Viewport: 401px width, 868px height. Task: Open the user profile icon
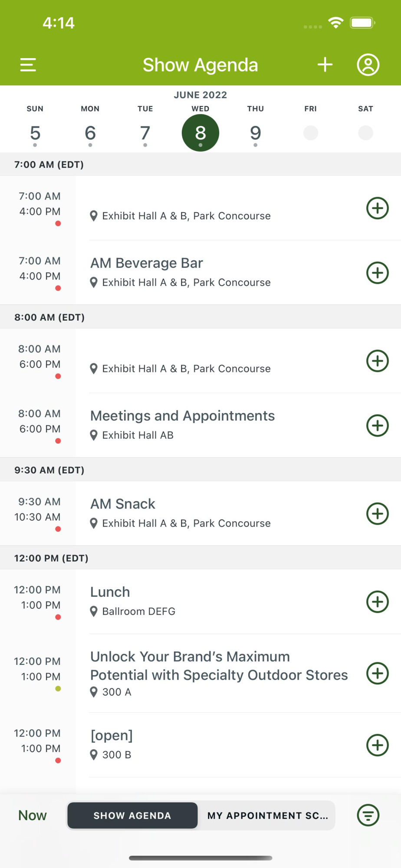[368, 65]
